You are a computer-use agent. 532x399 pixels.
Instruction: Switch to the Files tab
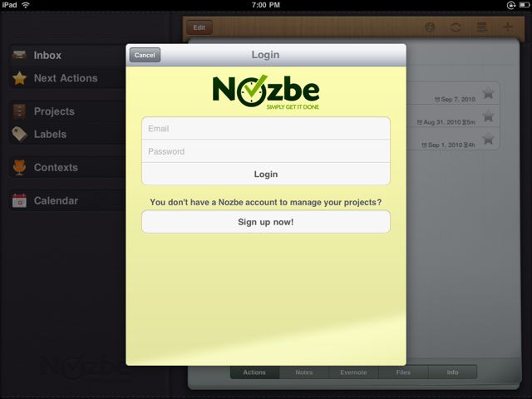pyautogui.click(x=403, y=372)
